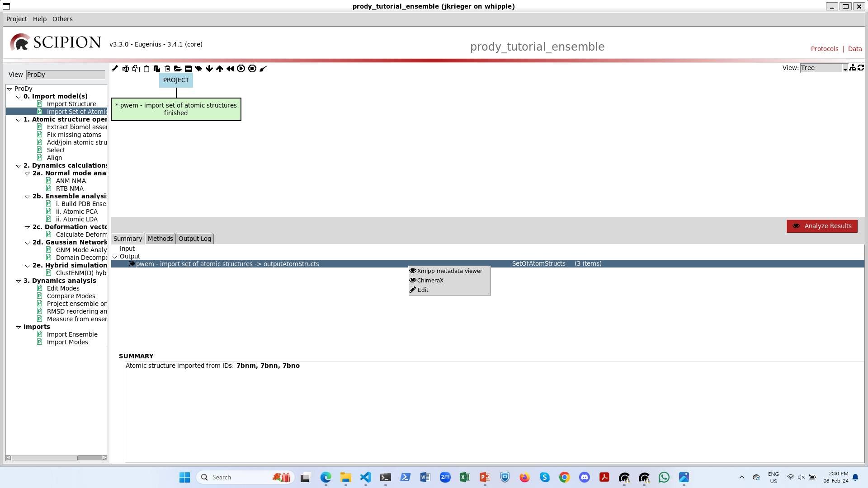Click the protocol tree horizontal scrollbar
The image size is (868, 488).
(x=44, y=458)
